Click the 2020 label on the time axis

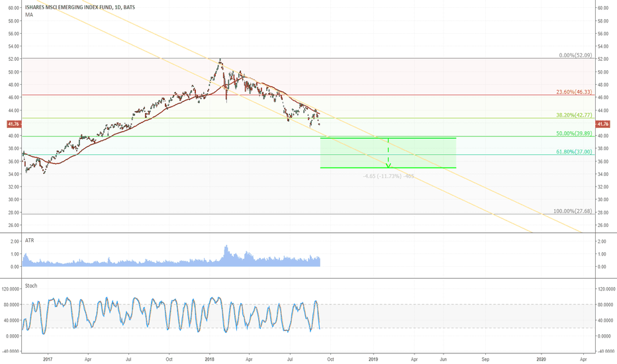coord(541,359)
